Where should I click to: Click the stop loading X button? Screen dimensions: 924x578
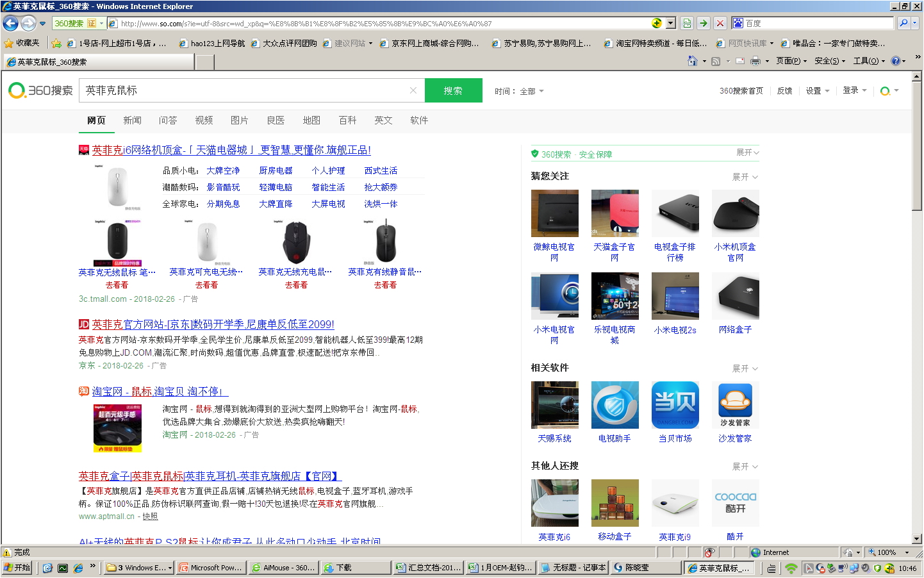tap(720, 24)
